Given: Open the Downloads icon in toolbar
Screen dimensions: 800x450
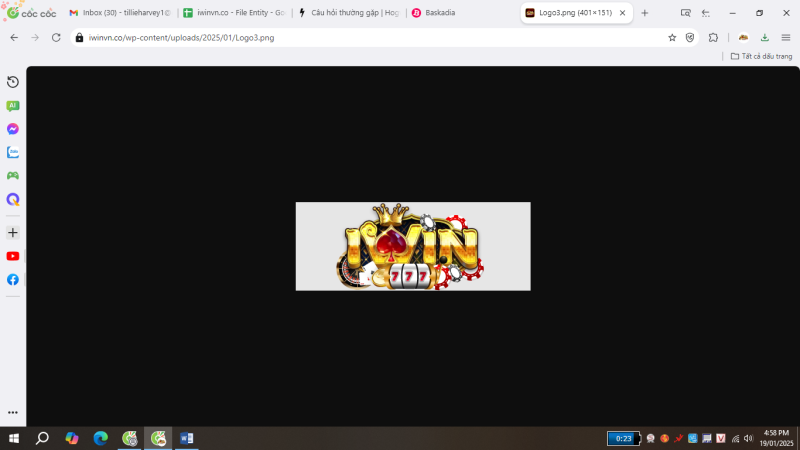Looking at the screenshot, I should pyautogui.click(x=765, y=37).
